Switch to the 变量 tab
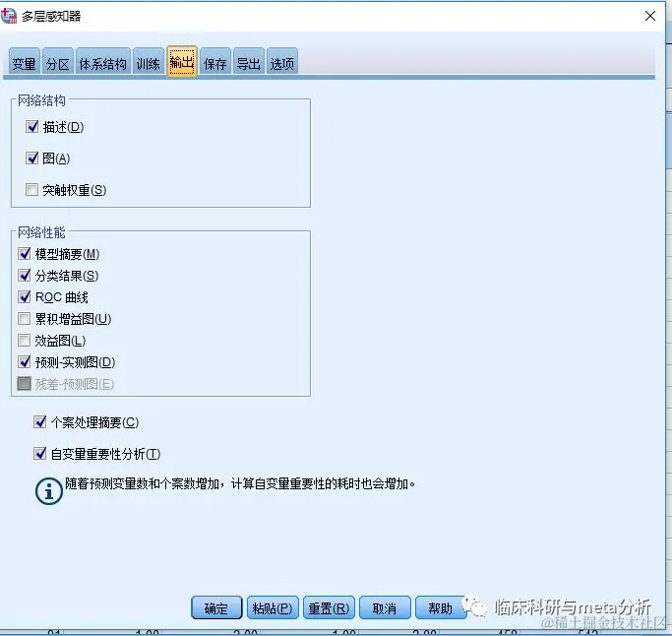672x636 pixels. point(24,62)
